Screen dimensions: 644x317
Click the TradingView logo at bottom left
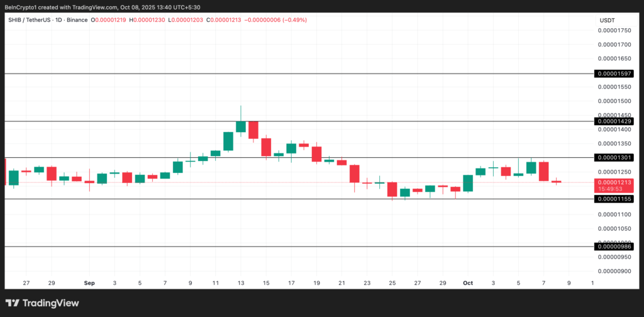pos(43,303)
